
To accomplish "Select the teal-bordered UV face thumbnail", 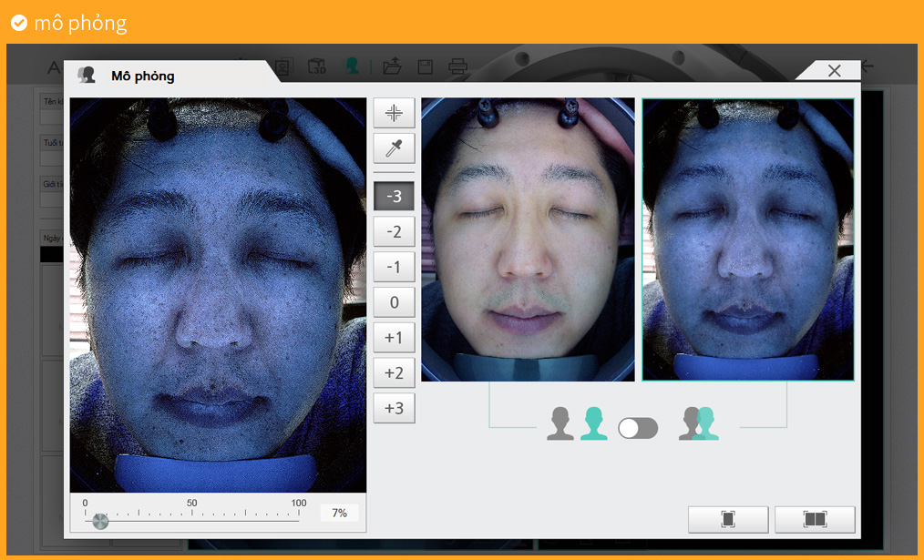I will click(x=747, y=239).
